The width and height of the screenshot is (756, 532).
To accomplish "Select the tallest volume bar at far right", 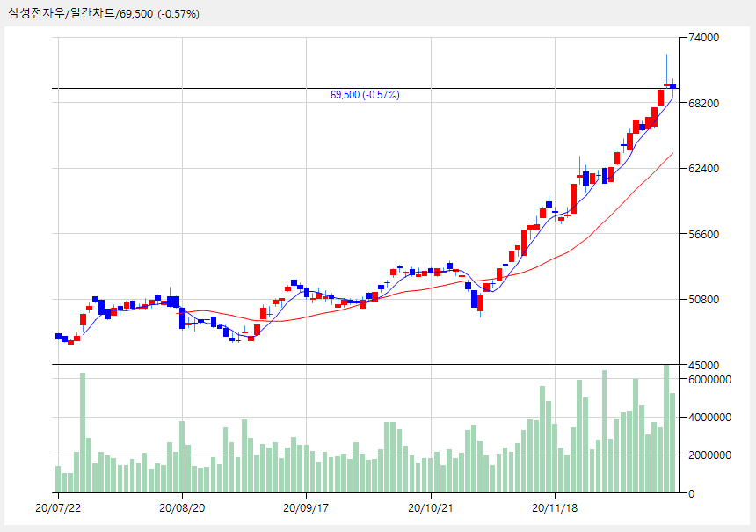I will point(666,429).
